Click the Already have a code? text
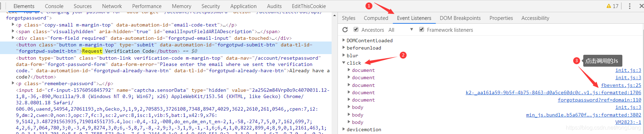The height and width of the screenshot is (134, 644). click(173, 74)
